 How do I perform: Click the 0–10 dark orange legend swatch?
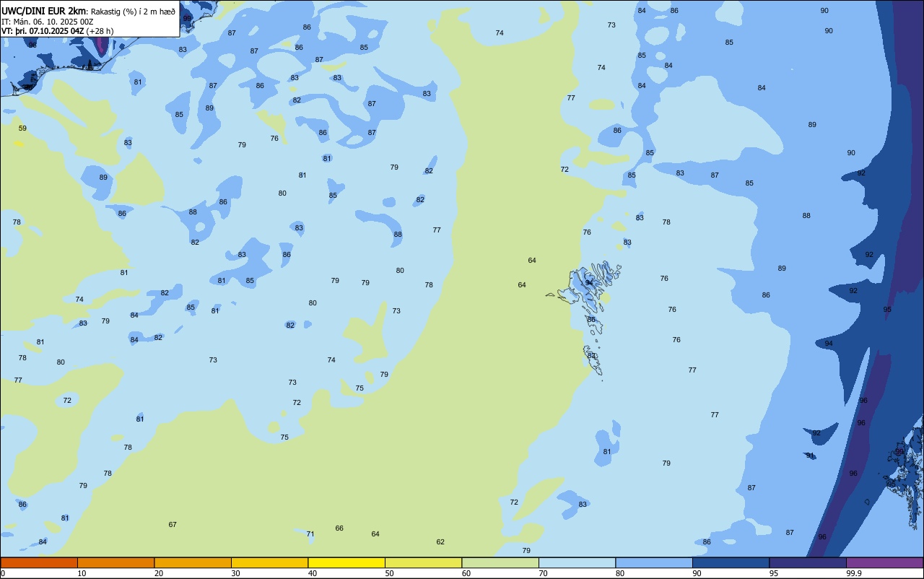[x=39, y=562]
